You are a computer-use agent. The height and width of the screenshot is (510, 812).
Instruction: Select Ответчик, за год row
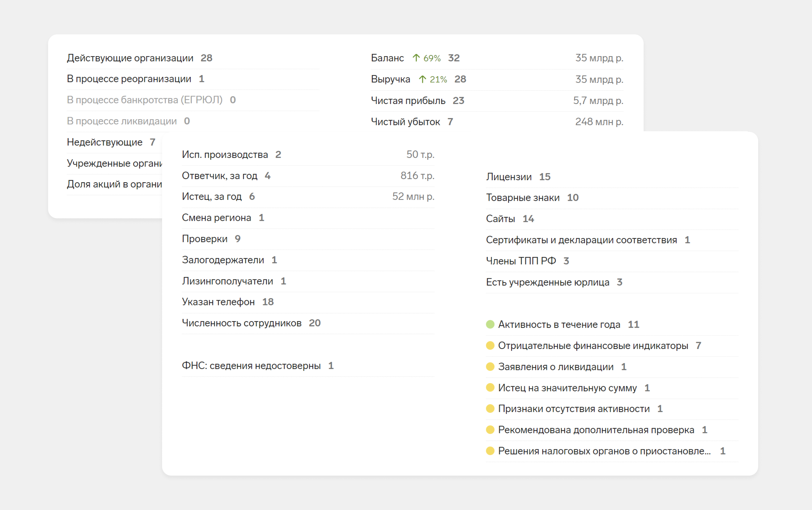pos(308,176)
